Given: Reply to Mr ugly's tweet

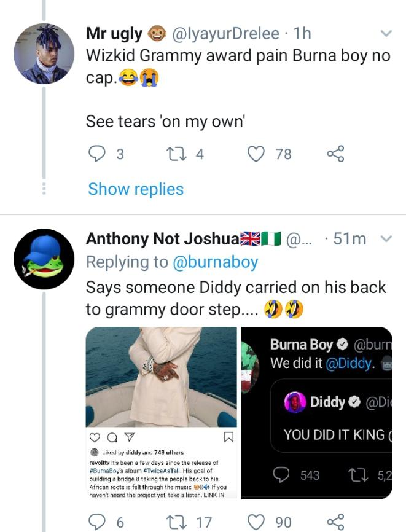Looking at the screenshot, I should pyautogui.click(x=97, y=154).
